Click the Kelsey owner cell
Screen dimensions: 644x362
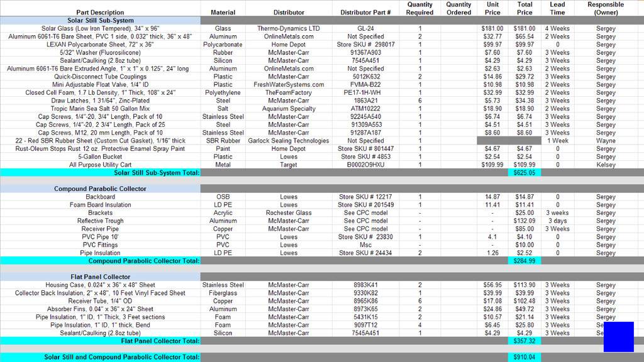(606, 165)
